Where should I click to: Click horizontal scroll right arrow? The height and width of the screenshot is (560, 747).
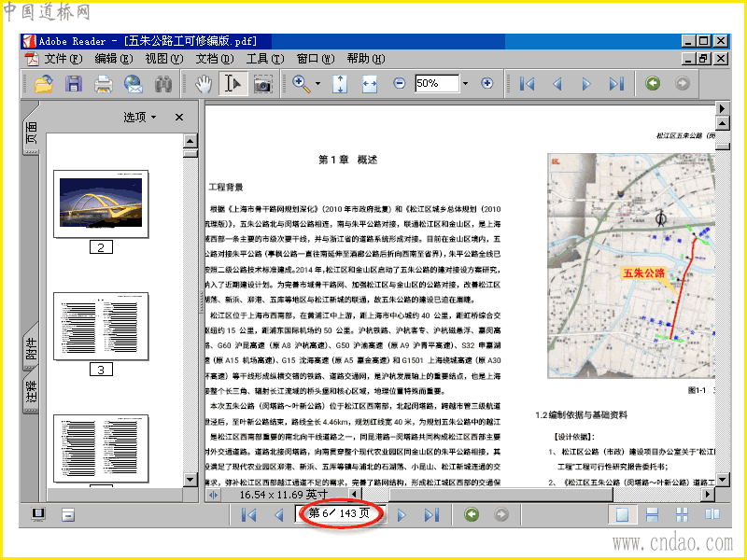tap(708, 495)
